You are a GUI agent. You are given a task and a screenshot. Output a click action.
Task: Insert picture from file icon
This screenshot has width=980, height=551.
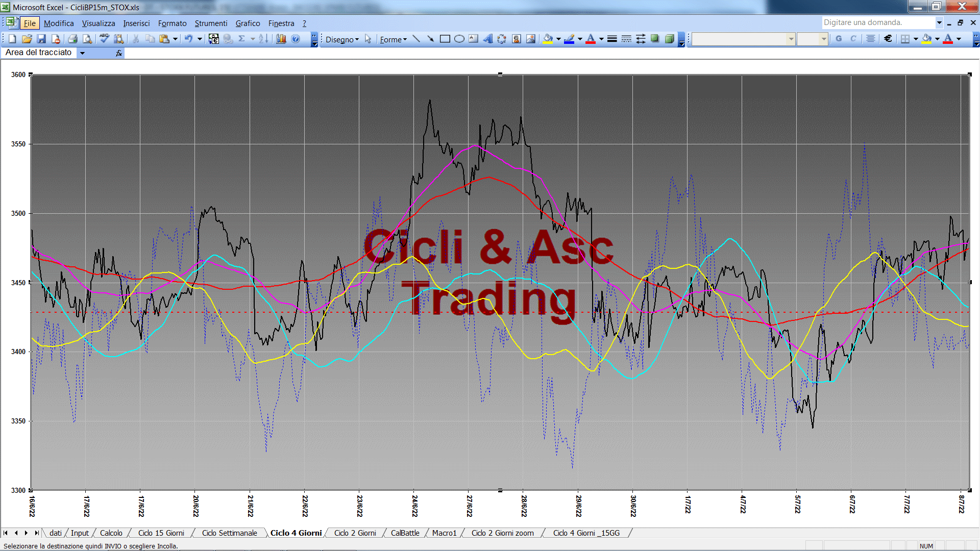pos(531,39)
